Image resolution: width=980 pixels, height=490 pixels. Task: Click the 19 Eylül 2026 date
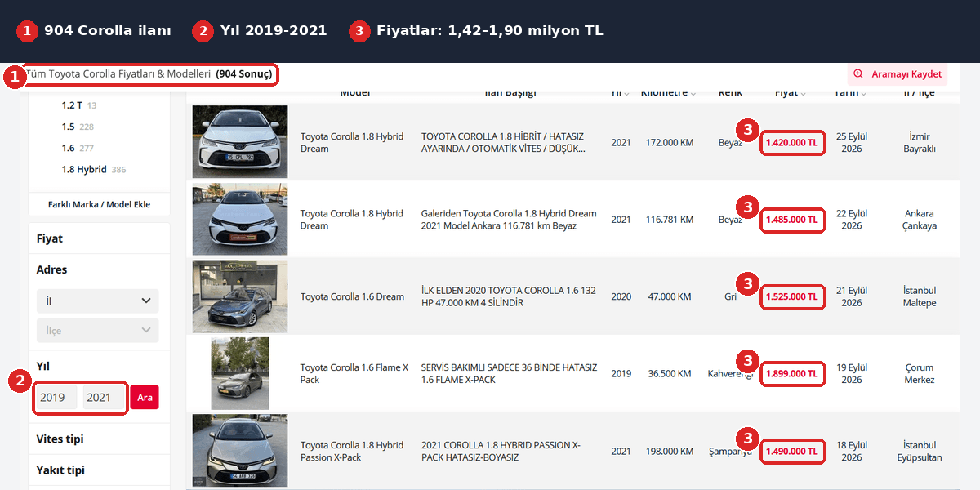click(852, 373)
